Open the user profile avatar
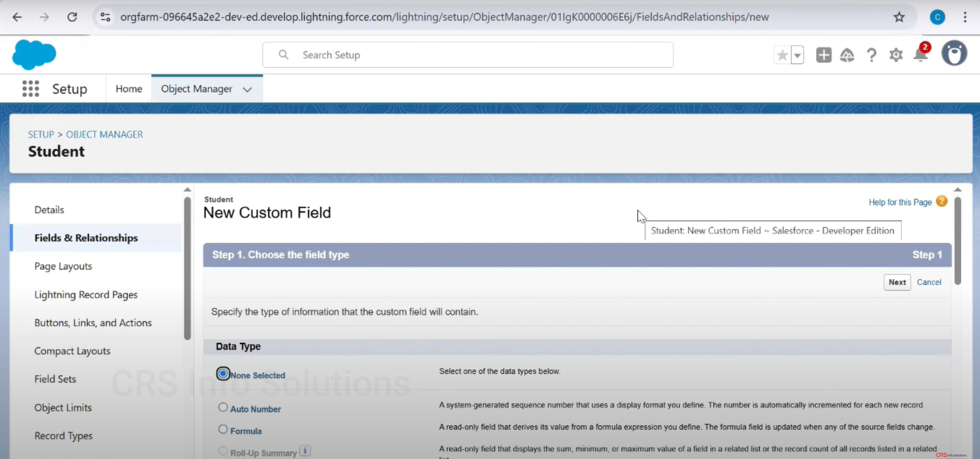 click(x=954, y=54)
